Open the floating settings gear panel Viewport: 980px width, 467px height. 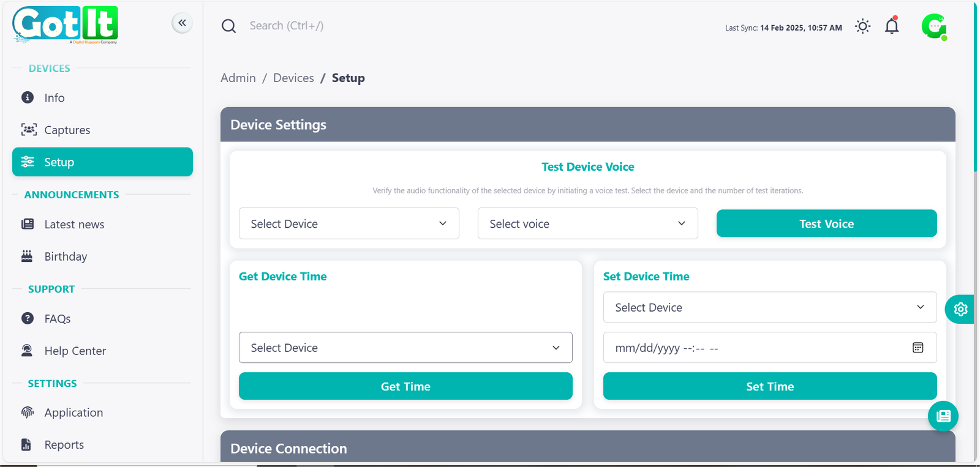tap(960, 309)
